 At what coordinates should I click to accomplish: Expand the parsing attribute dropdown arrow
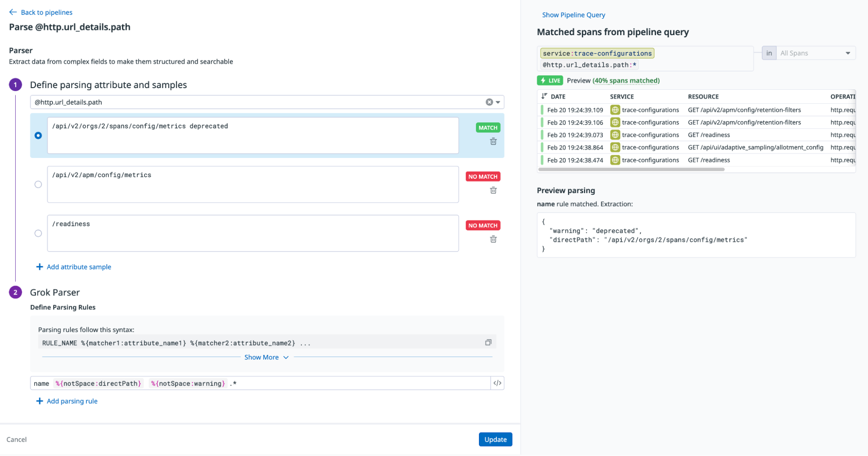pyautogui.click(x=498, y=102)
